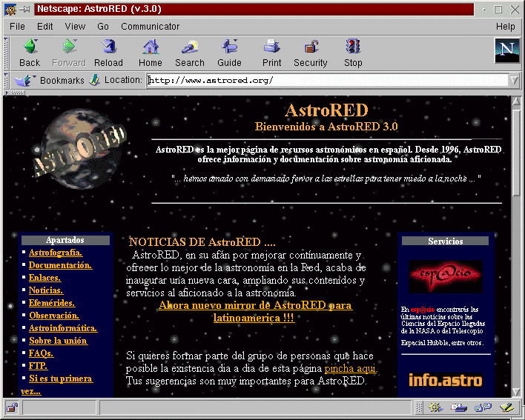The width and height of the screenshot is (525, 420).
Task: Expand the Location history dropdown arrow
Action: pyautogui.click(x=514, y=80)
